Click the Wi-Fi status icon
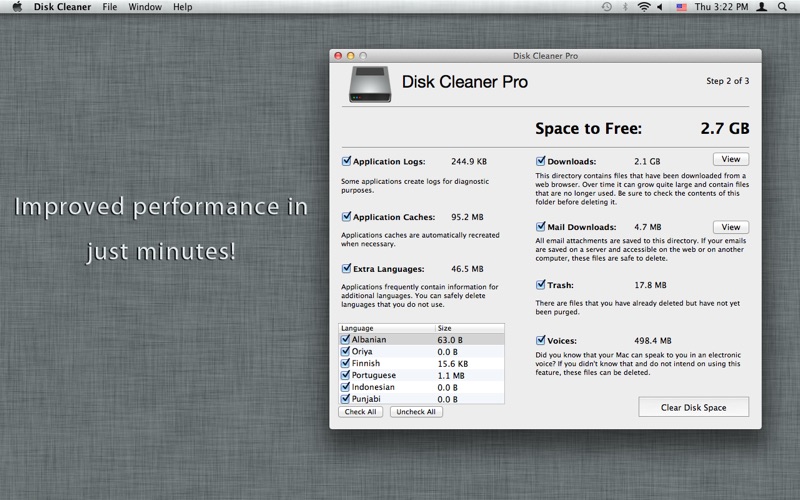The image size is (800, 500). point(644,7)
